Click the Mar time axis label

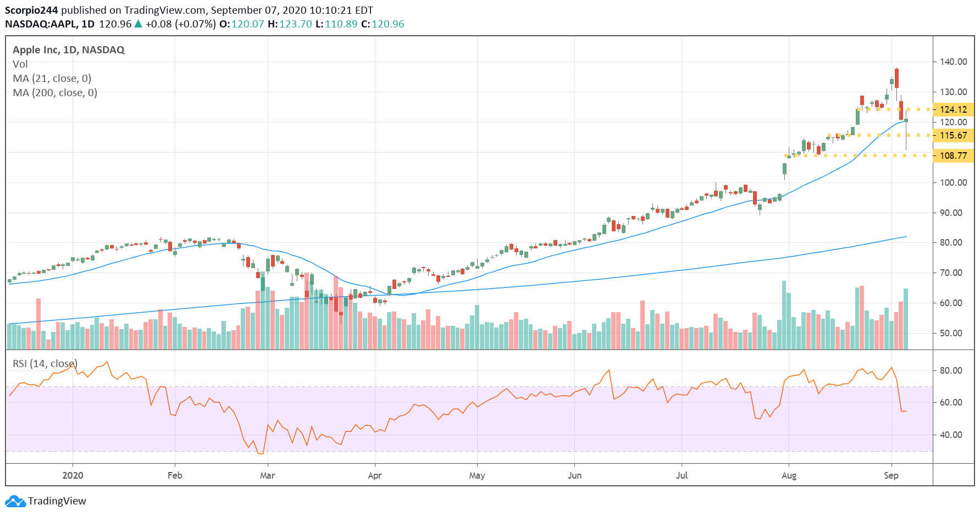coord(267,475)
